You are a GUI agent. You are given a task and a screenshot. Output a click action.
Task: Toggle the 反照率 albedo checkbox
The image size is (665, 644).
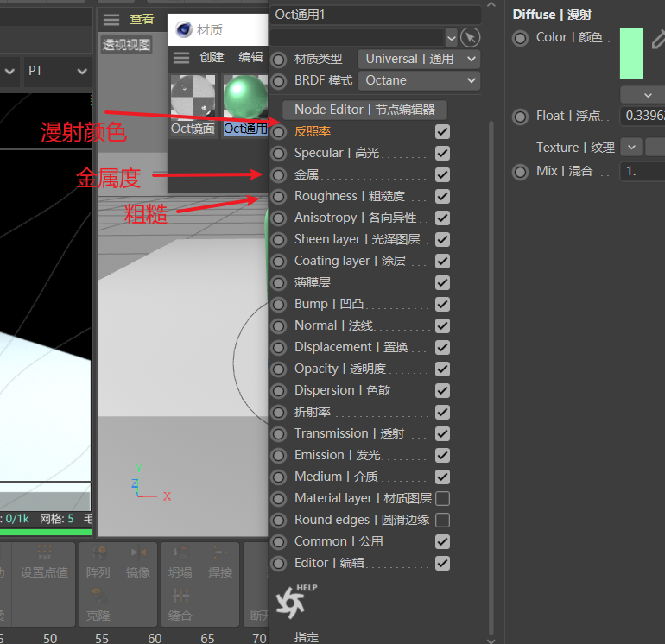point(442,132)
